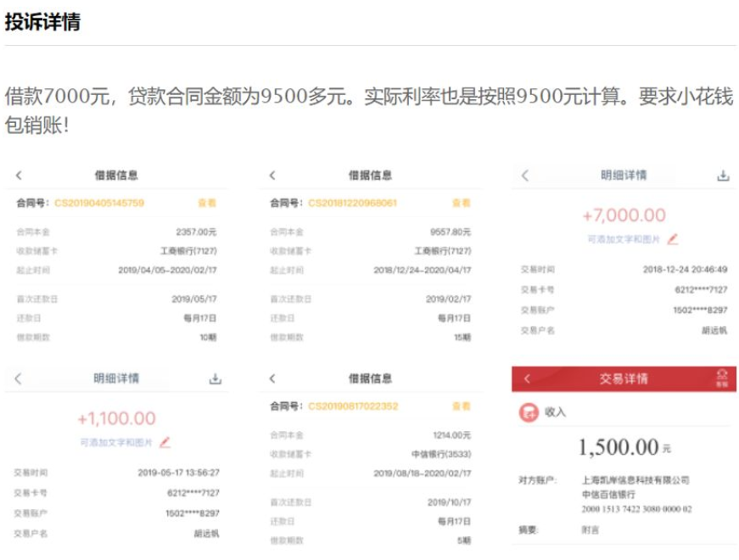
Task: Download the +7,000.00 transaction detail
Action: [723, 176]
